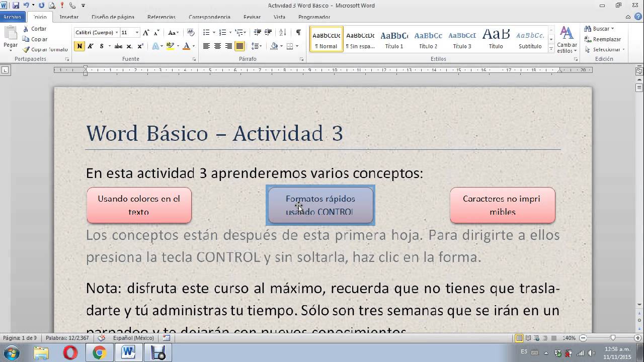Screen dimensions: 644x362
Task: Click the Palabras: 12/2,367 word count
Action: (x=67, y=338)
